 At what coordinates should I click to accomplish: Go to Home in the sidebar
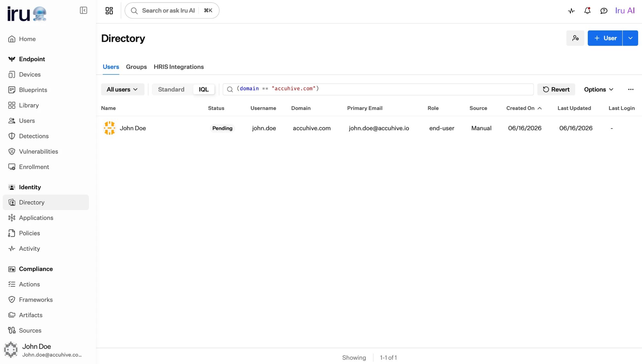46,39
